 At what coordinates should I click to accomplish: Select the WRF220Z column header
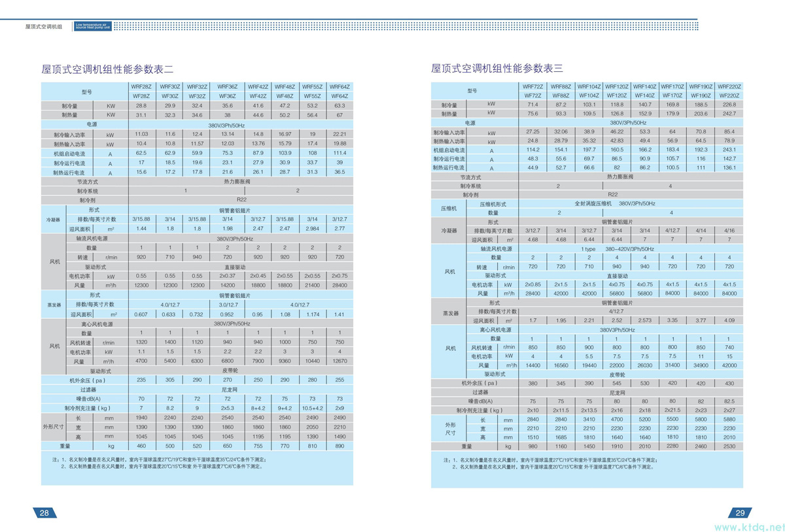[729, 86]
